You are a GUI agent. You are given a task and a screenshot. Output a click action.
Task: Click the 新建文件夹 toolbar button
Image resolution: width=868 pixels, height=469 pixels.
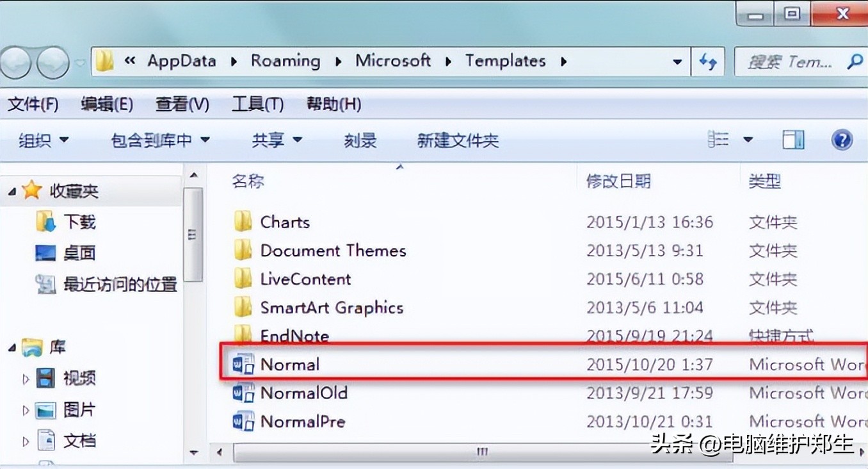pyautogui.click(x=458, y=140)
